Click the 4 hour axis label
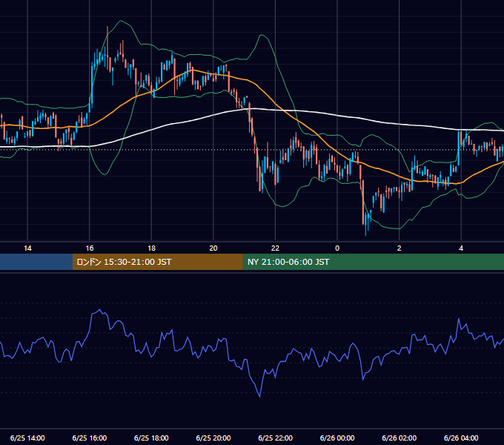Image resolution: width=504 pixels, height=445 pixels. [x=461, y=248]
